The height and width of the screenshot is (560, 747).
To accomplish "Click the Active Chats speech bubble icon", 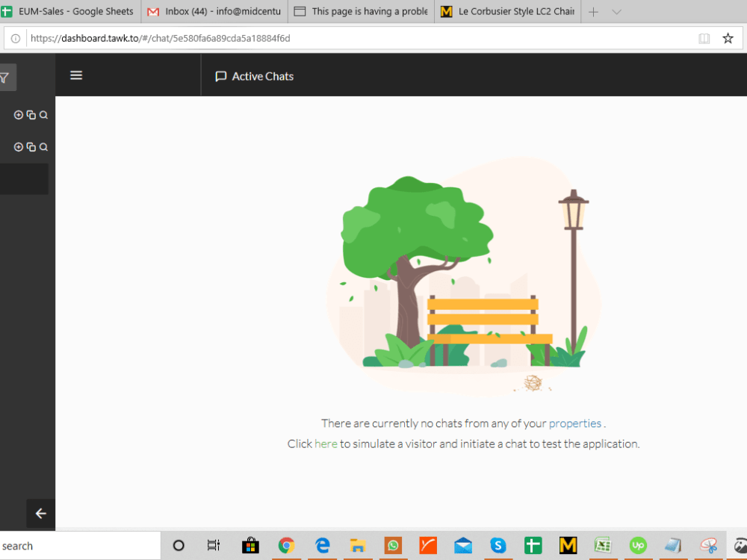I will (x=220, y=77).
